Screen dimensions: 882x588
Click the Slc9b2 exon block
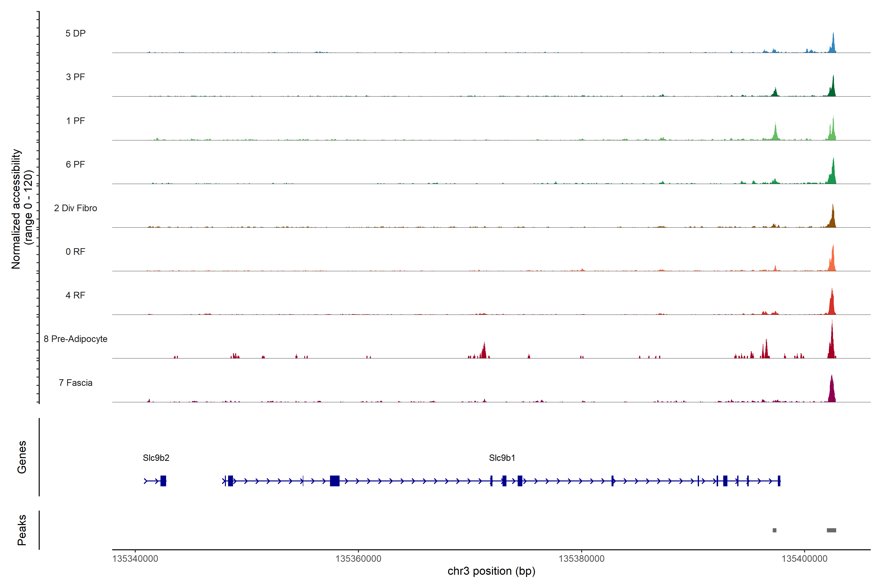pos(163,481)
